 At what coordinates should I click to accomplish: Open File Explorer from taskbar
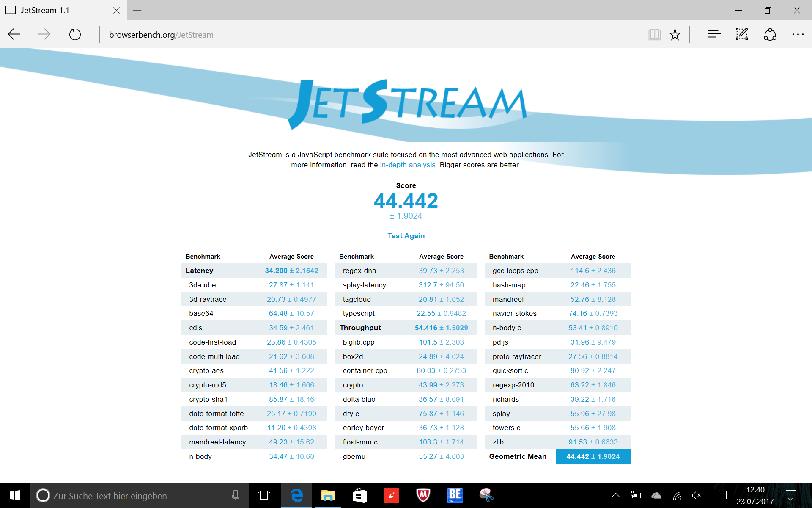click(x=328, y=495)
